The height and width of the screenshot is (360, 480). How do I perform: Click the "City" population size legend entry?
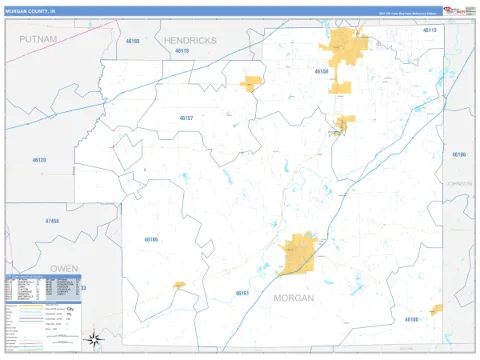pos(70,309)
